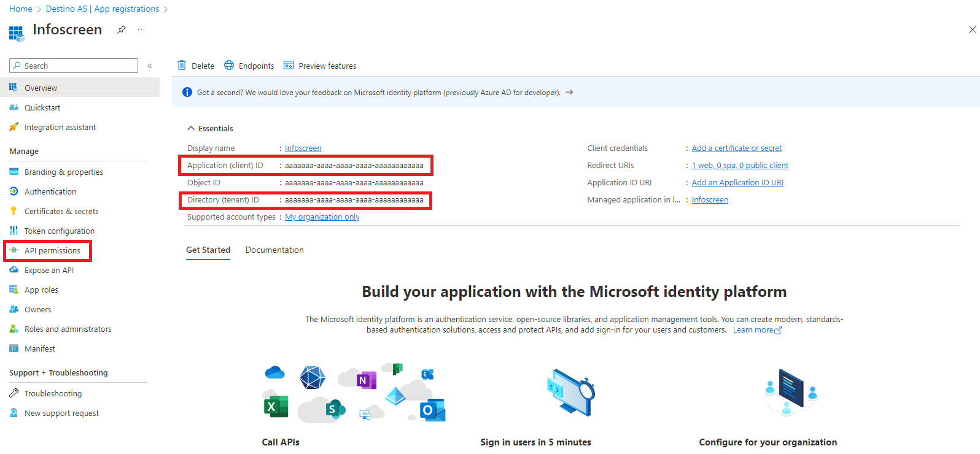Click the feedback banner arrow icon
This screenshot has width=980, height=454.
click(569, 93)
